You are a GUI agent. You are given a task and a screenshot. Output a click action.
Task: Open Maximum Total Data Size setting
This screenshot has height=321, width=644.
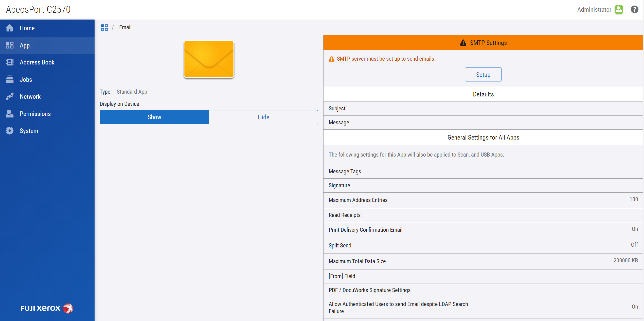483,261
